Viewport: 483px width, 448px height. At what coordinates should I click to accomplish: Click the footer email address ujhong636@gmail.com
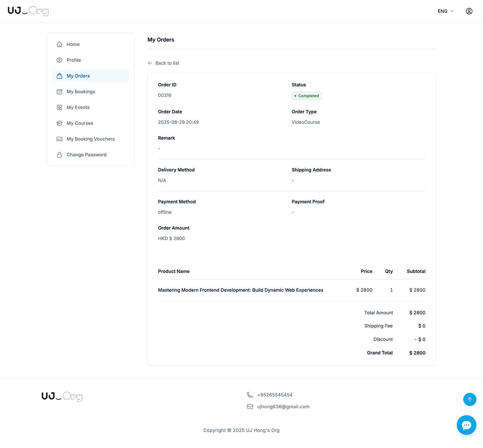pyautogui.click(x=283, y=407)
